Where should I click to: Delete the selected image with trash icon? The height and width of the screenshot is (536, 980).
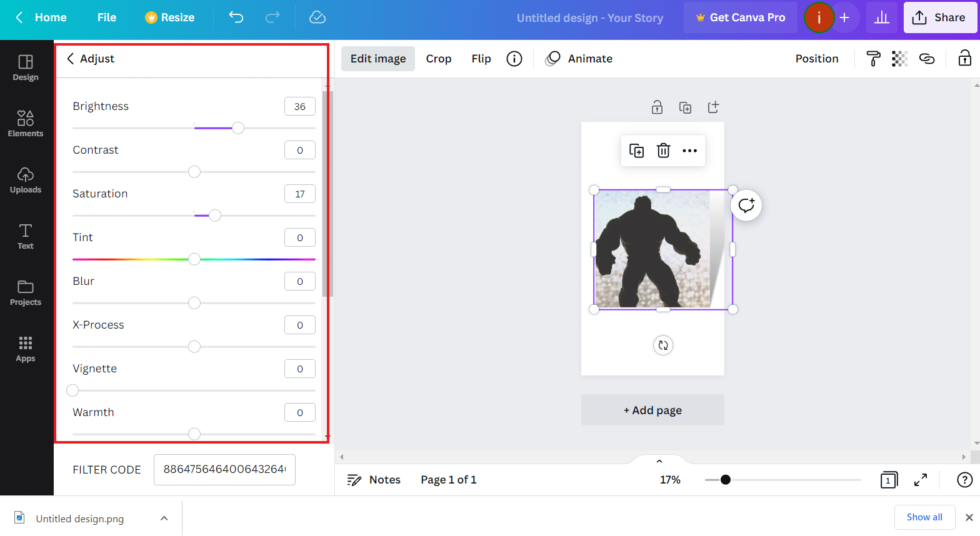pos(663,151)
